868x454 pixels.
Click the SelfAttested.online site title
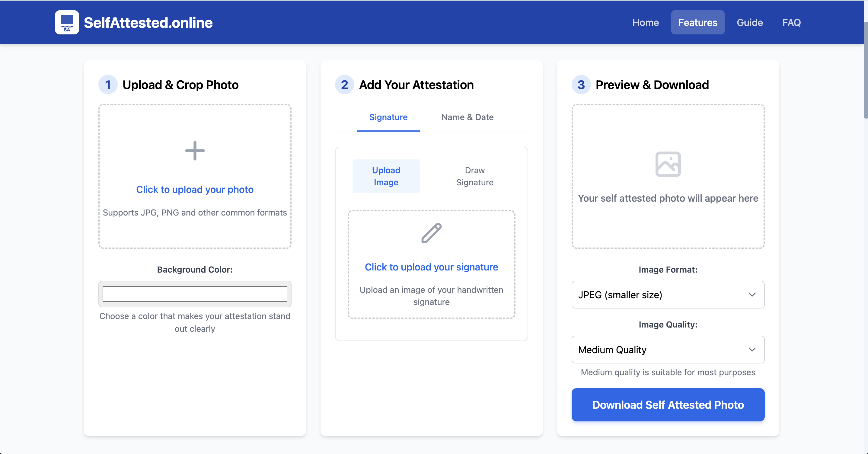(148, 23)
